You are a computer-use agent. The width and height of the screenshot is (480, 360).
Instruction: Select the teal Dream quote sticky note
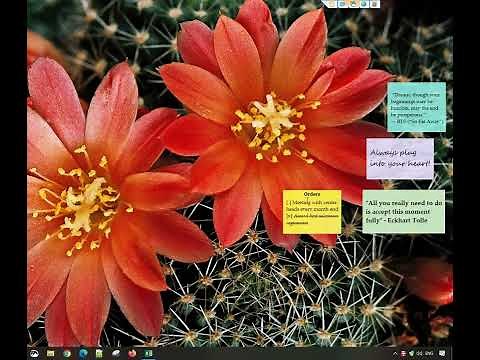416,107
